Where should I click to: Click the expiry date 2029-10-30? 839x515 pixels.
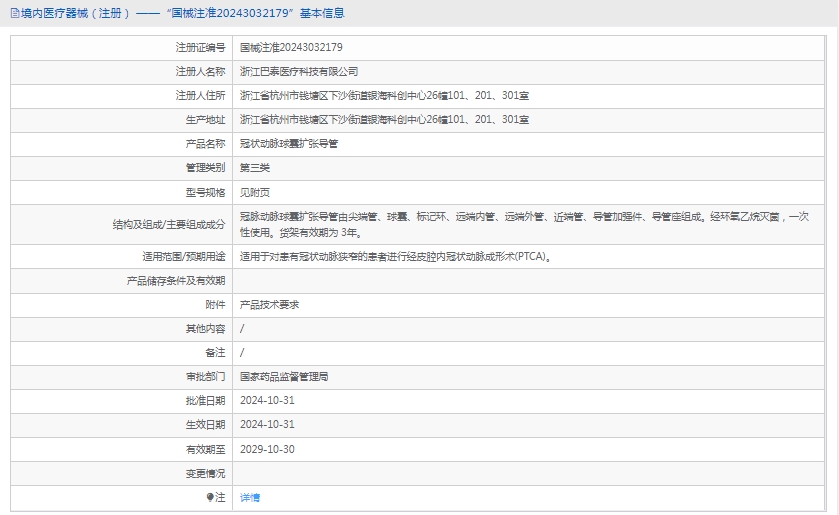[x=267, y=449]
